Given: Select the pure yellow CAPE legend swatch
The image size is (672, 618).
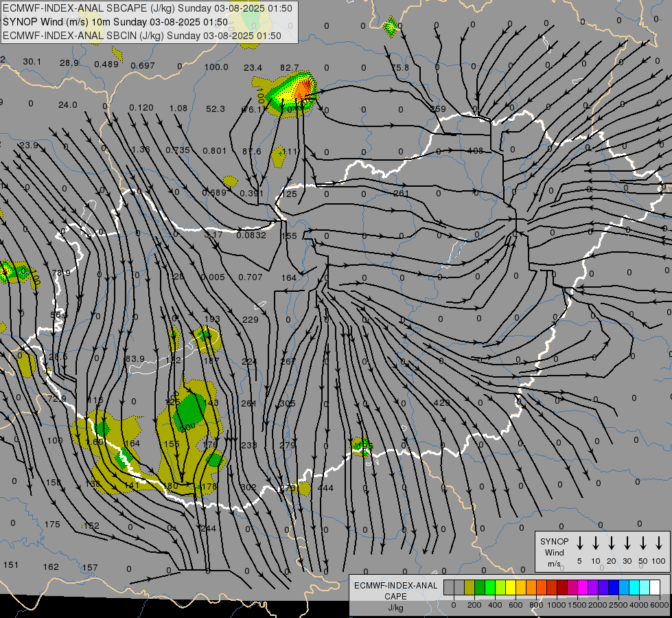Looking at the screenshot, I should 511,588.
